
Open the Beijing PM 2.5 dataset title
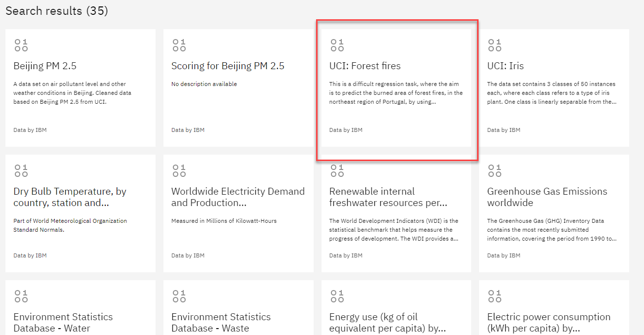click(45, 66)
